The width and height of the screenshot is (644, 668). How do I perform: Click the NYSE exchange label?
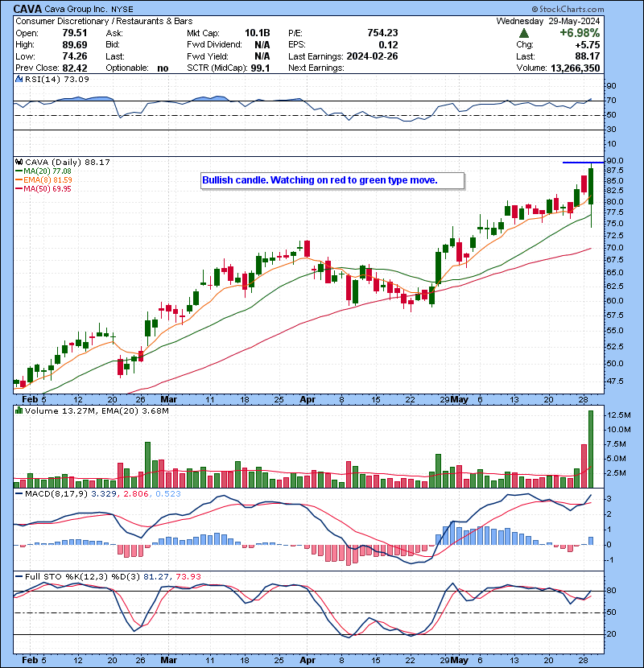click(x=122, y=9)
